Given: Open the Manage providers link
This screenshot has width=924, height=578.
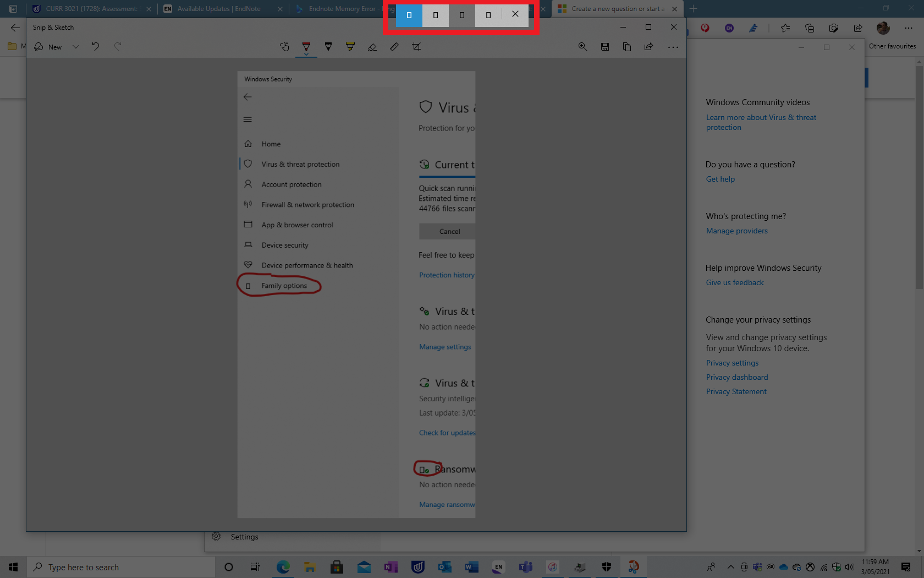Looking at the screenshot, I should (x=737, y=231).
